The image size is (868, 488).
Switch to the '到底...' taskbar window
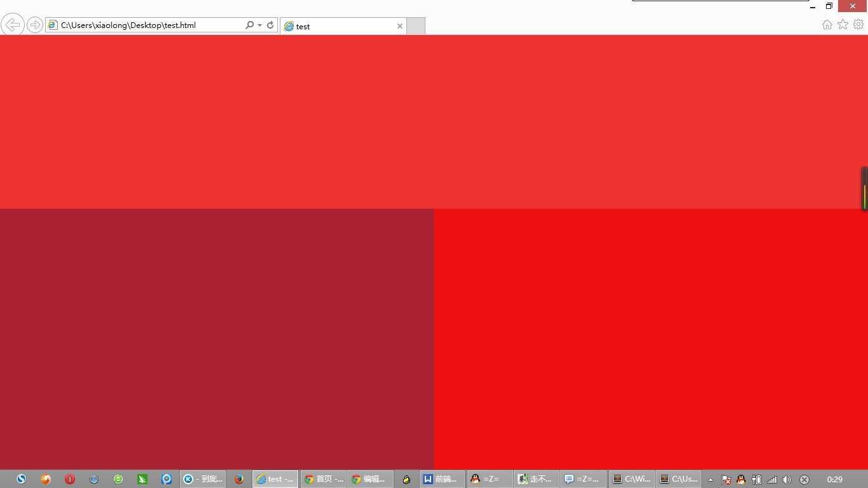(203, 479)
